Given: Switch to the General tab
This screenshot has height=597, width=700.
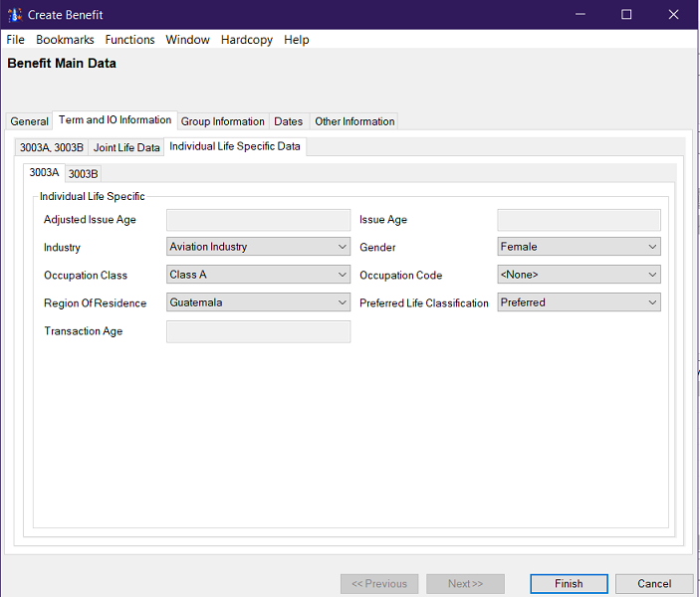Looking at the screenshot, I should click(29, 121).
